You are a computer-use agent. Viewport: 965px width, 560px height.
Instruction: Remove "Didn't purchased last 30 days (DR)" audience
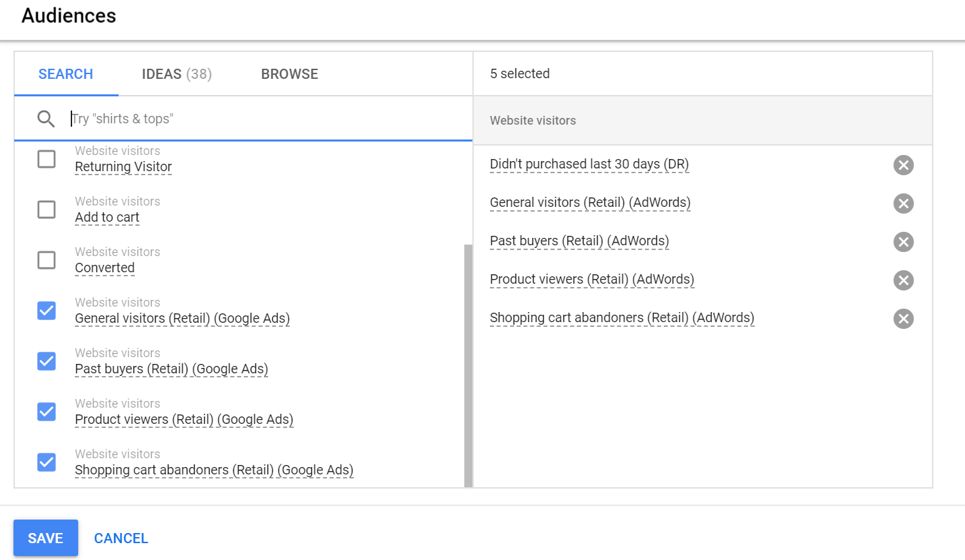(x=903, y=165)
